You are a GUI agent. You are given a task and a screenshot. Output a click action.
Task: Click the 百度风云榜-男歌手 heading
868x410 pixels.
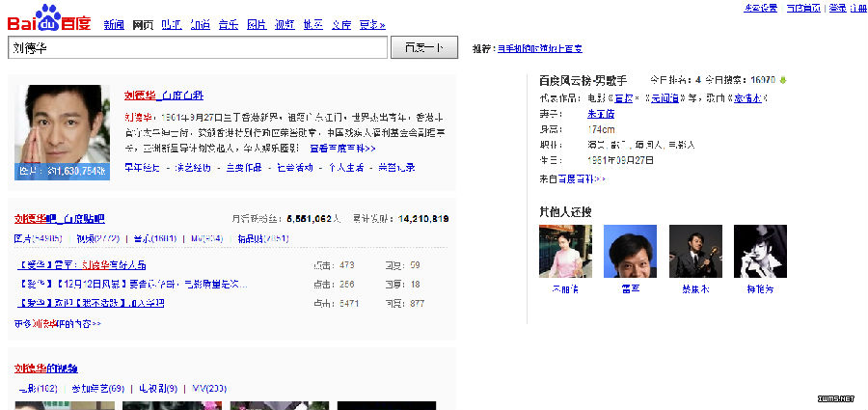click(583, 81)
